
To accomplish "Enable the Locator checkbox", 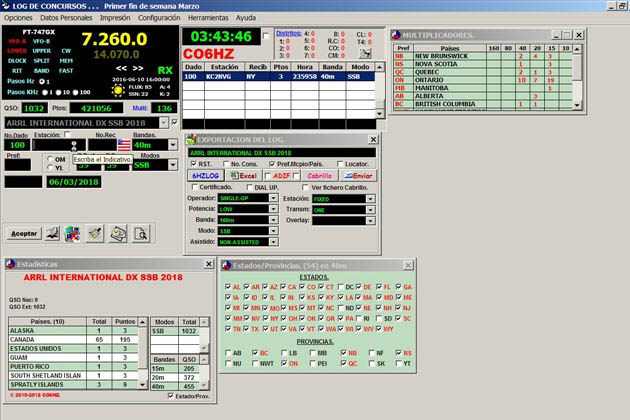I will tap(340, 164).
